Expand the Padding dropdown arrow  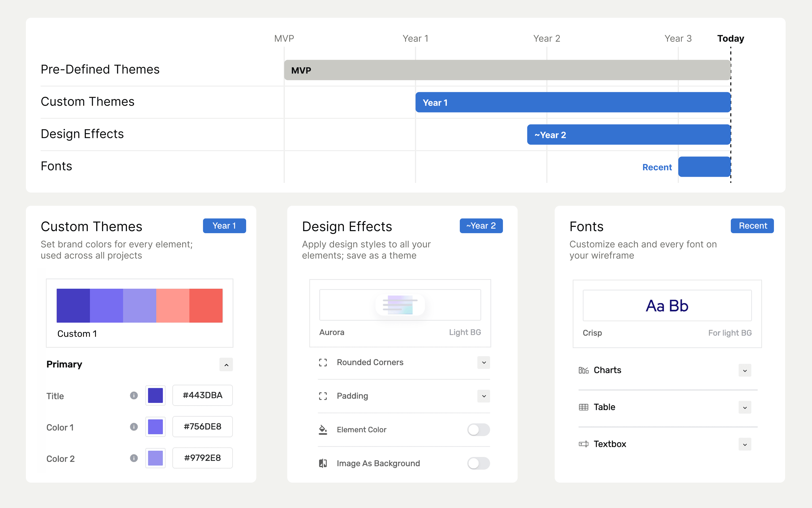coord(483,396)
